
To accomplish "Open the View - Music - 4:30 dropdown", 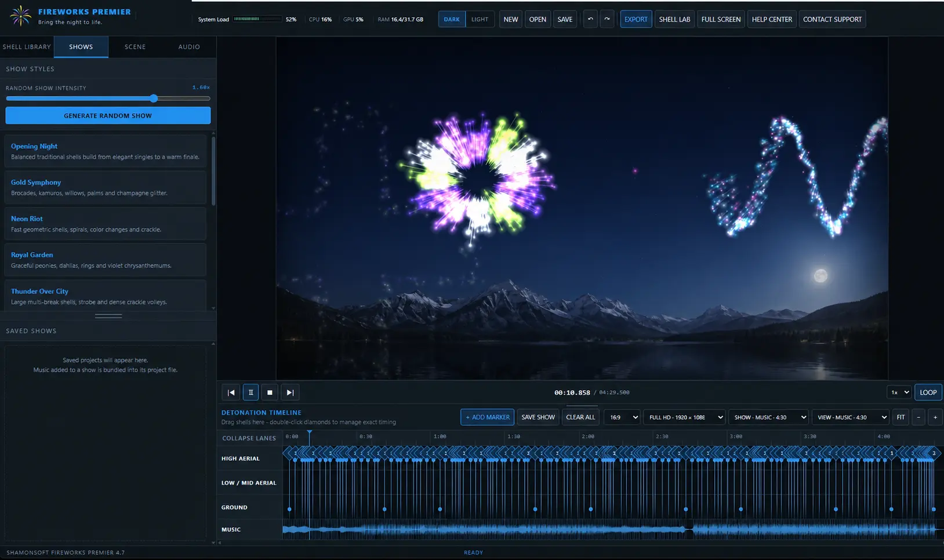I will [850, 417].
